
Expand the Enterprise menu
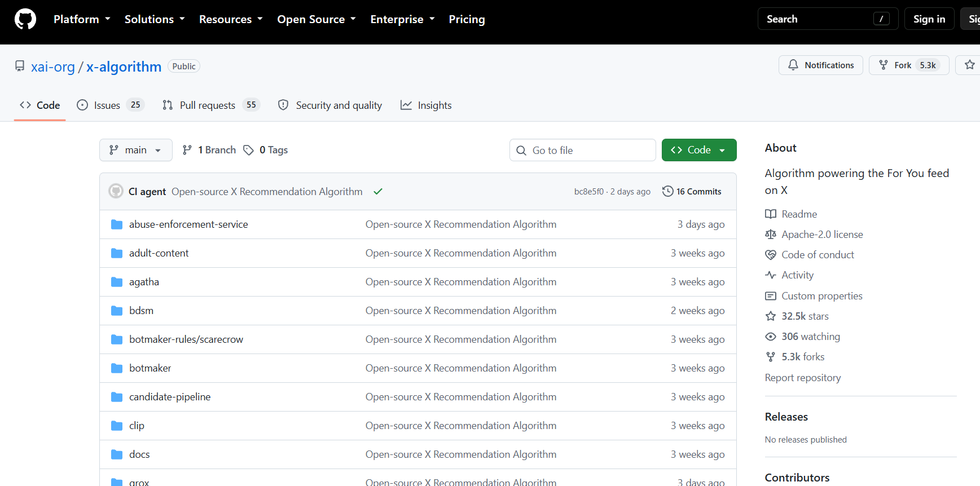(402, 19)
